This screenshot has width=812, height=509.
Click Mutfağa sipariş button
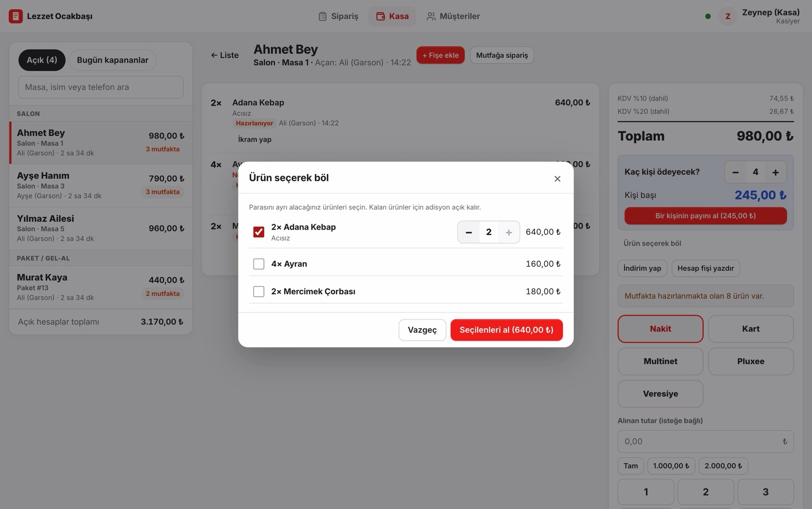point(502,55)
